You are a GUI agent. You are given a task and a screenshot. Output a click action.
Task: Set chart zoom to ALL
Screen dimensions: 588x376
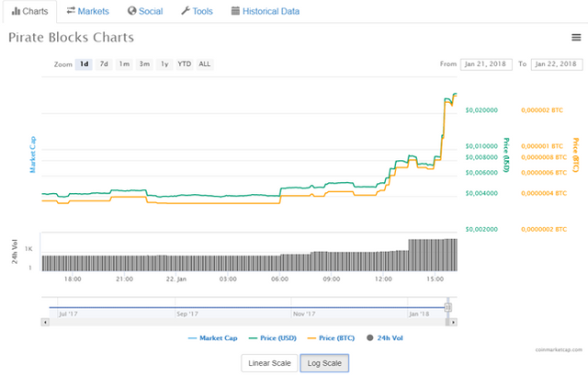coord(204,64)
